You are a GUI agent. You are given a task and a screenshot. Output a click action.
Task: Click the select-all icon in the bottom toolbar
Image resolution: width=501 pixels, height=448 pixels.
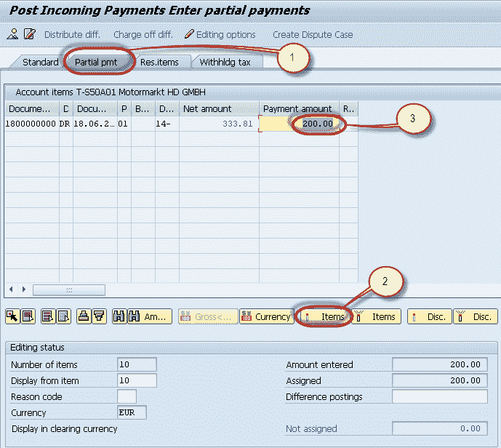pyautogui.click(x=28, y=316)
